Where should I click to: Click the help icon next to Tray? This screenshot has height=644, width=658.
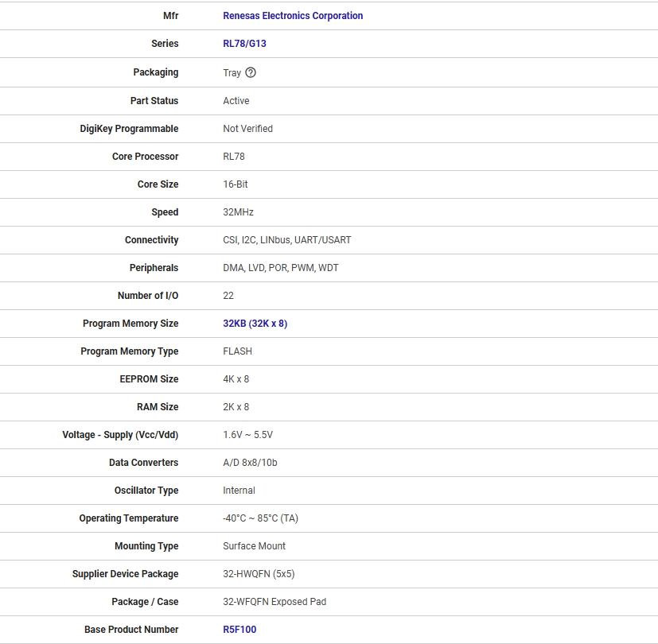click(x=251, y=72)
